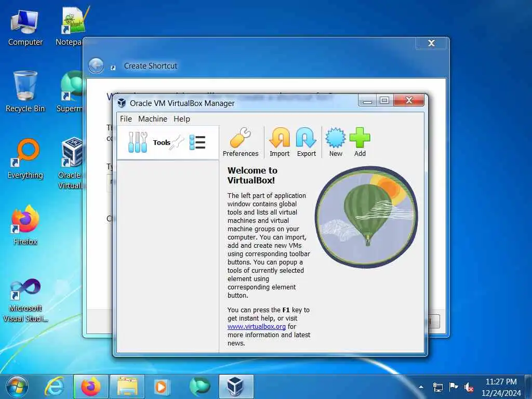
Task: Click the VirtualBox title bar cube icon
Action: [x=122, y=103]
